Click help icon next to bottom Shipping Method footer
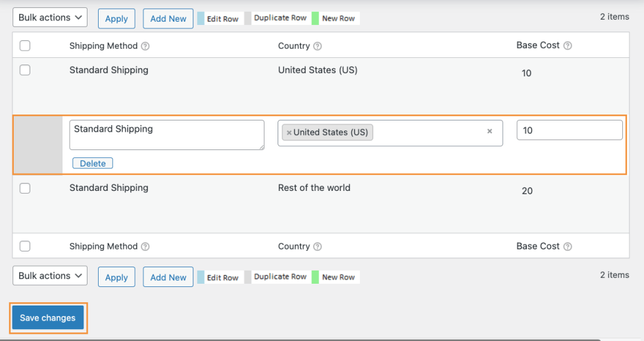This screenshot has width=644, height=341. [x=145, y=247]
